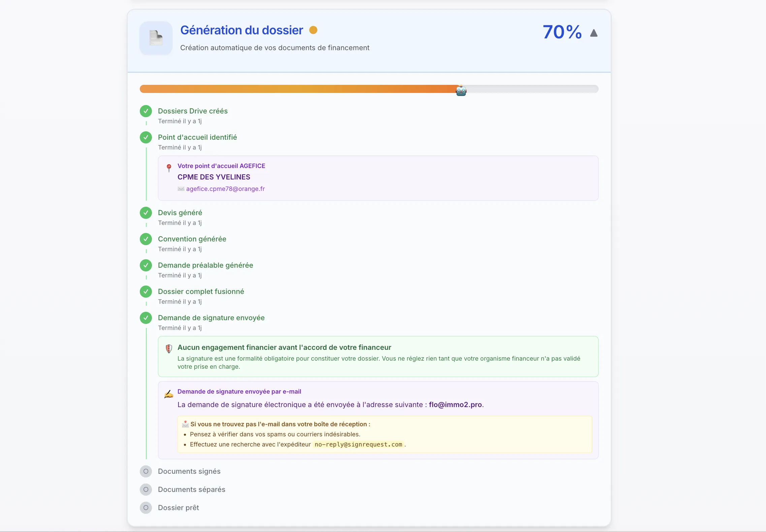
Task: Click the mailbox icon in yellow tip
Action: click(185, 424)
